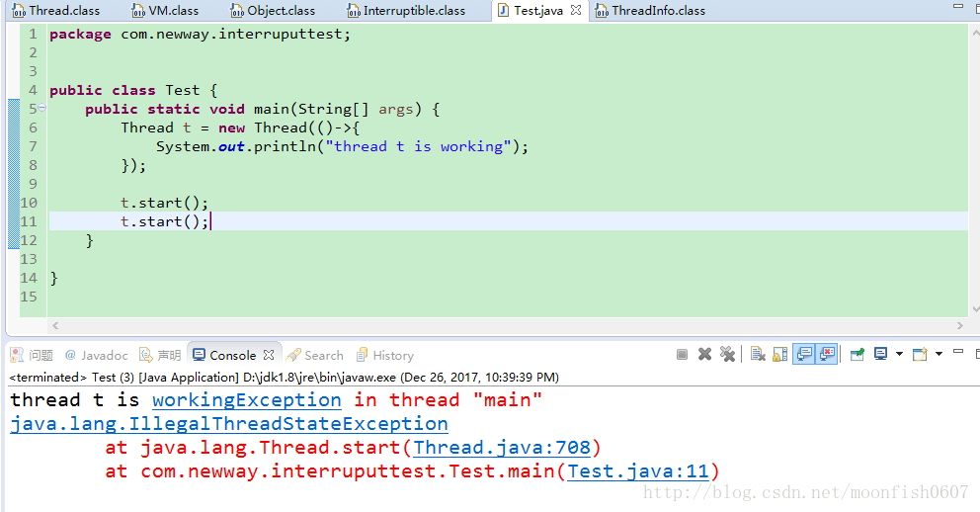Click the Terminate (stop) console button

click(x=682, y=355)
